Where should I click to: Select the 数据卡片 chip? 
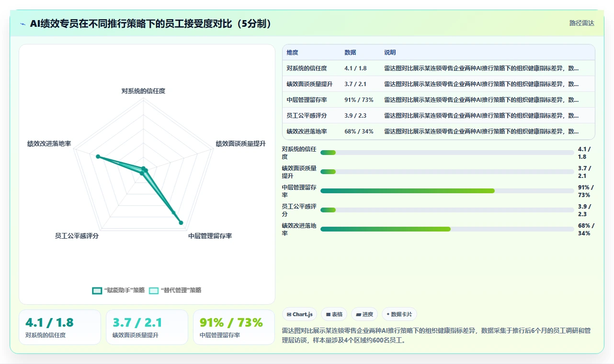[399, 314]
